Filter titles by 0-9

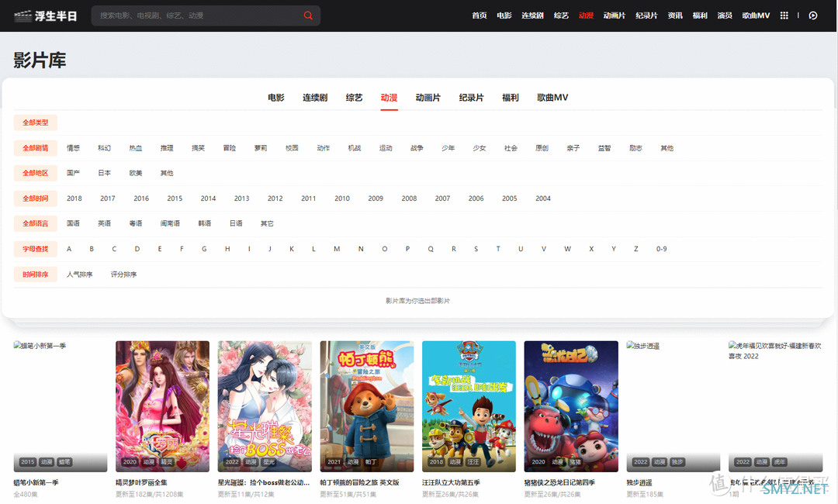click(x=662, y=249)
